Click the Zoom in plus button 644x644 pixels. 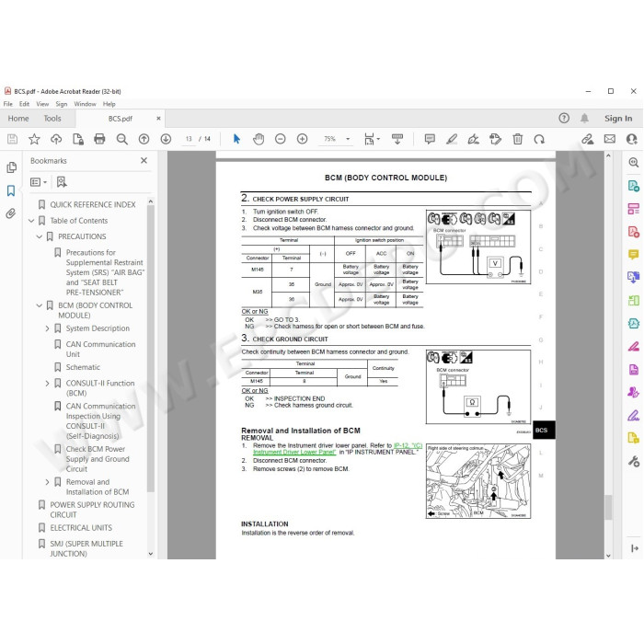click(302, 139)
